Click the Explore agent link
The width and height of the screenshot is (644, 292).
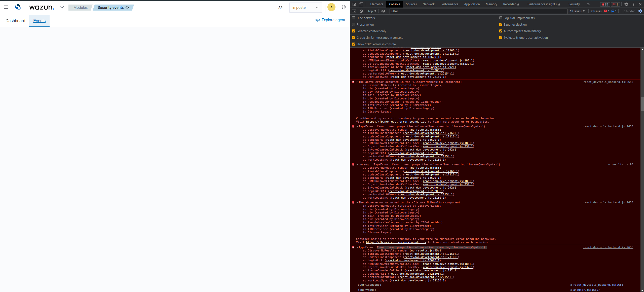(x=333, y=20)
